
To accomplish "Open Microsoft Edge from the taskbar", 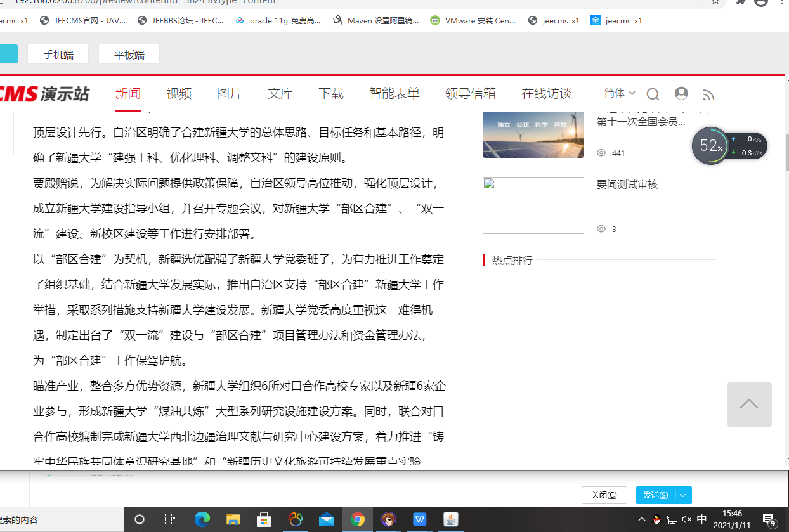I will (202, 519).
